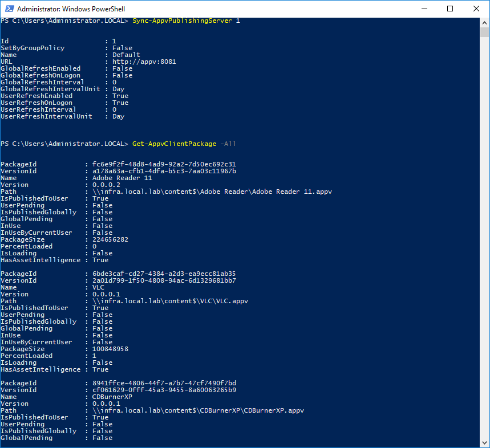Click the Adobe Reader 11.appv path
Viewport: 490px width, 448px height.
(x=212, y=192)
